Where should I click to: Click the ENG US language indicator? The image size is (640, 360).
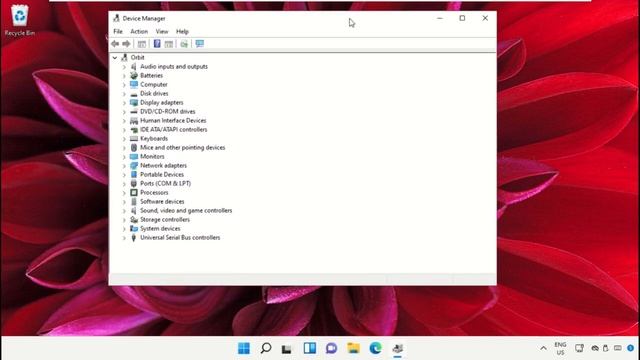560,349
